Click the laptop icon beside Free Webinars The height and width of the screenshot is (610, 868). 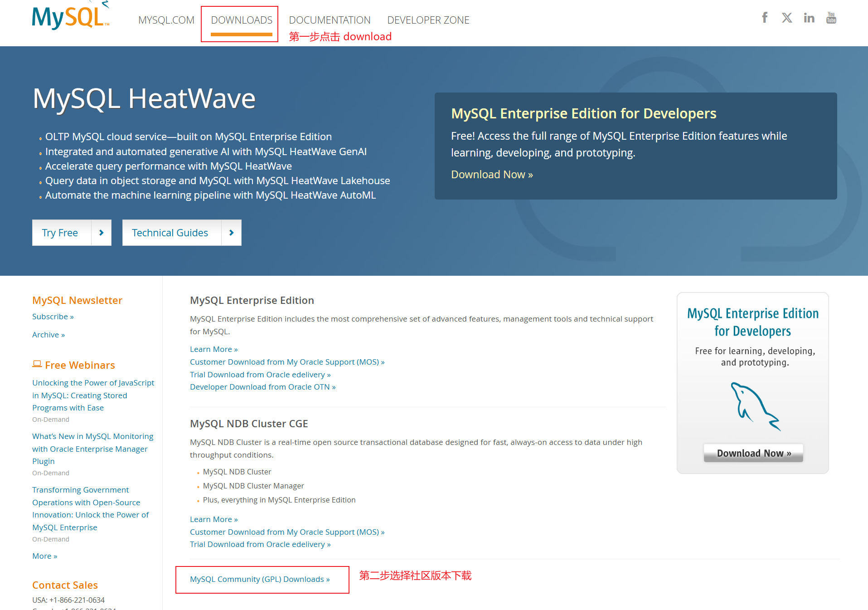point(37,364)
